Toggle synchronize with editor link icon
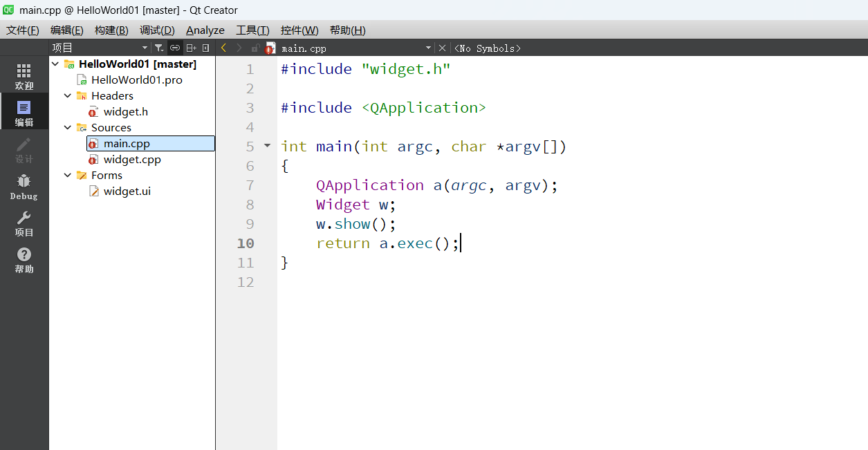868x450 pixels. point(175,48)
